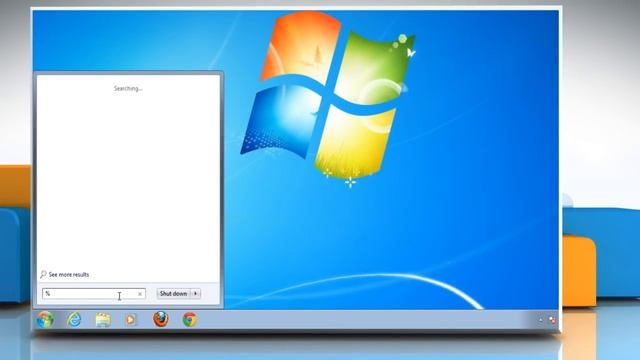This screenshot has width=640, height=360.
Task: Clear the search box text
Action: point(140,294)
